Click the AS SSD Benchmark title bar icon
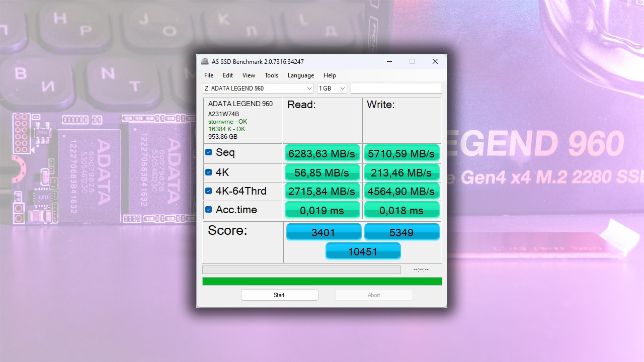Viewport: 644px width, 362px height. pyautogui.click(x=204, y=61)
